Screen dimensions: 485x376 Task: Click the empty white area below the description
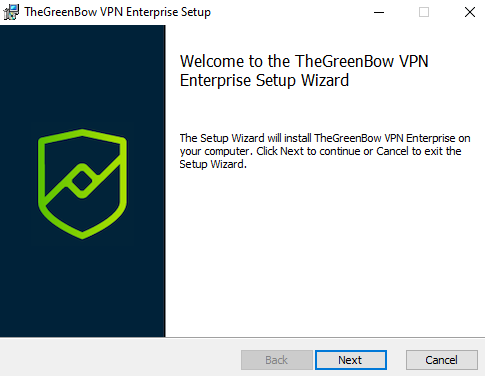(x=325, y=253)
